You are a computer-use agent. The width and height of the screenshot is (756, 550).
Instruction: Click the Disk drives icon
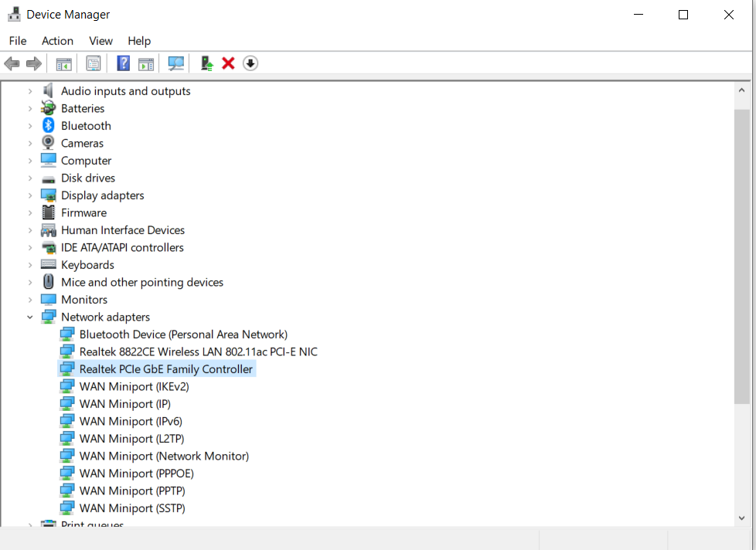48,179
